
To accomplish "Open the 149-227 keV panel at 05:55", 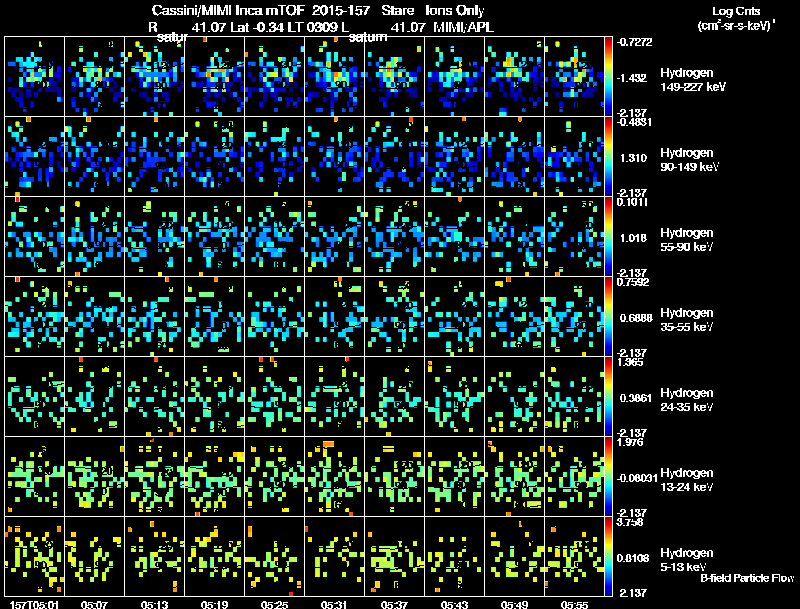I will tap(574, 77).
